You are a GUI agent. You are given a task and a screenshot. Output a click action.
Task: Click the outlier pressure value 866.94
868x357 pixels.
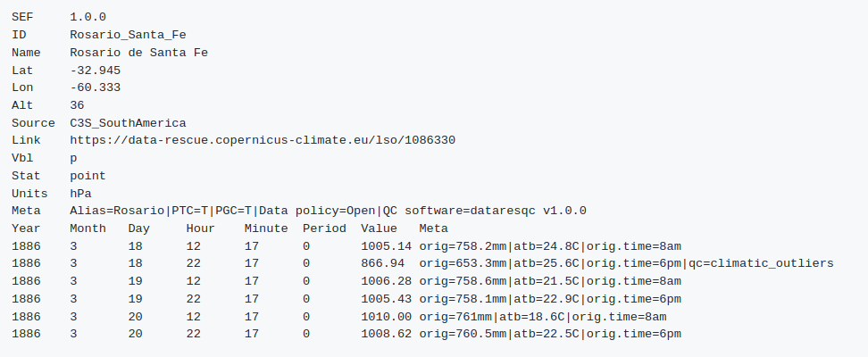[x=382, y=263]
